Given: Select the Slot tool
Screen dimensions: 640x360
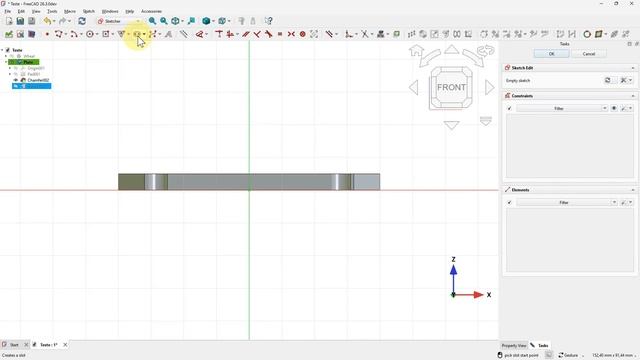Looking at the screenshot, I should 137,34.
